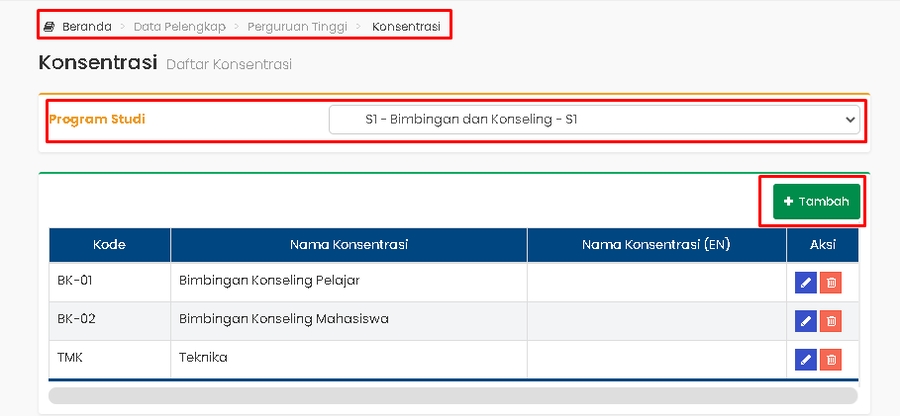Click pencil icon for BK-02 row
This screenshot has height=416, width=900.
click(805, 321)
